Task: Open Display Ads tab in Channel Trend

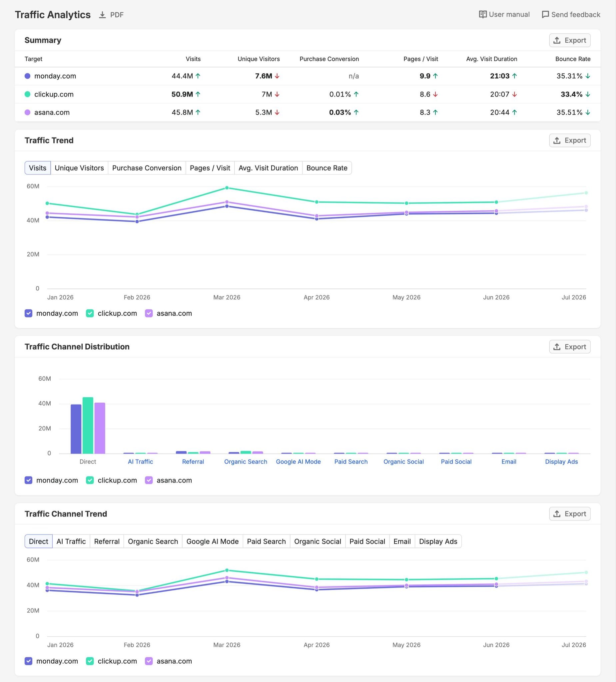Action: (x=438, y=541)
